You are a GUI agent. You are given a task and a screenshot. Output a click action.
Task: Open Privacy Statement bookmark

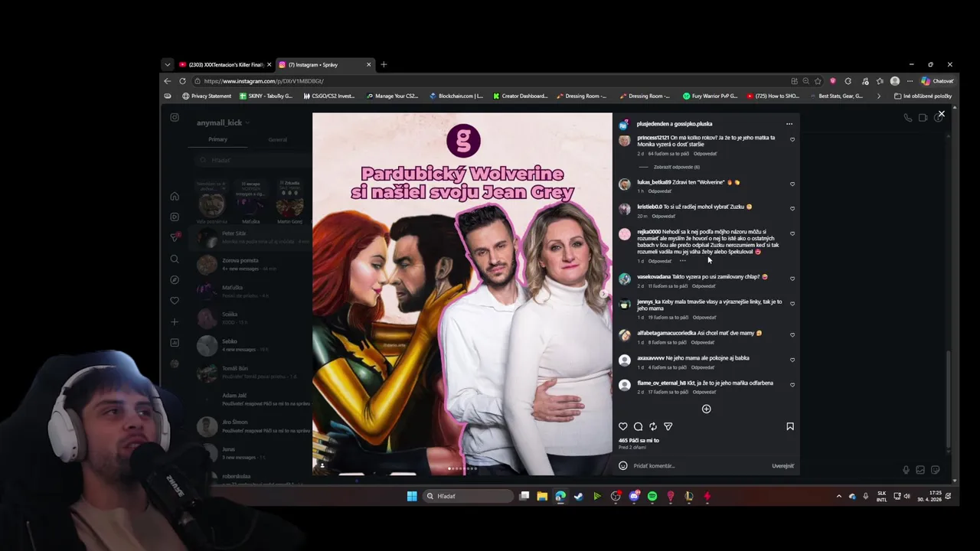point(207,96)
